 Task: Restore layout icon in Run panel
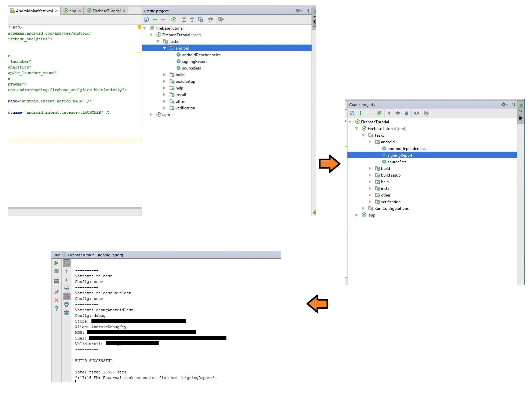57,281
